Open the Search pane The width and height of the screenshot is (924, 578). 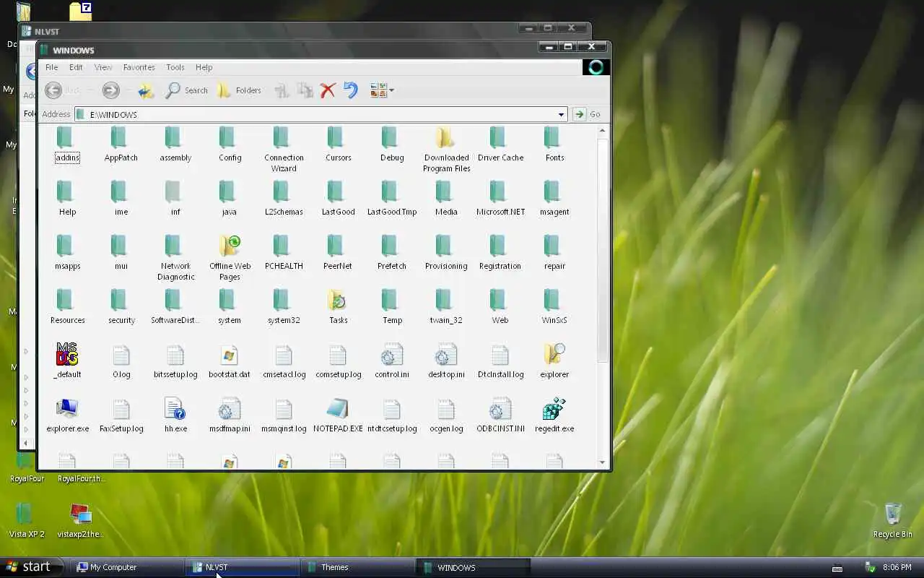tap(186, 90)
